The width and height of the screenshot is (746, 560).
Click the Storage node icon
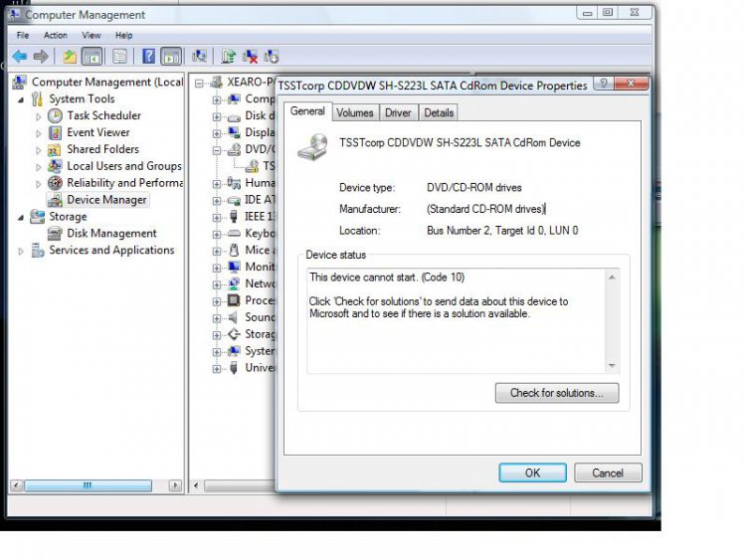tap(37, 217)
